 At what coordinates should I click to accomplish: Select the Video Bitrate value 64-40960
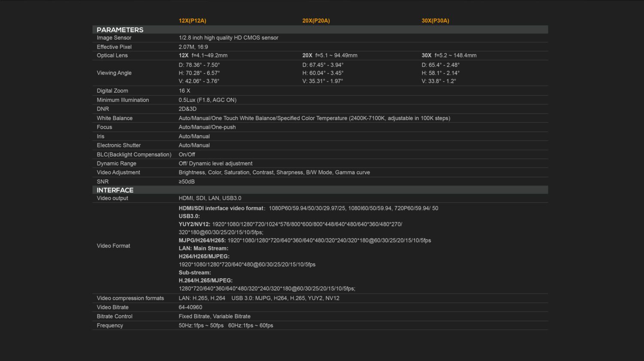click(x=190, y=307)
